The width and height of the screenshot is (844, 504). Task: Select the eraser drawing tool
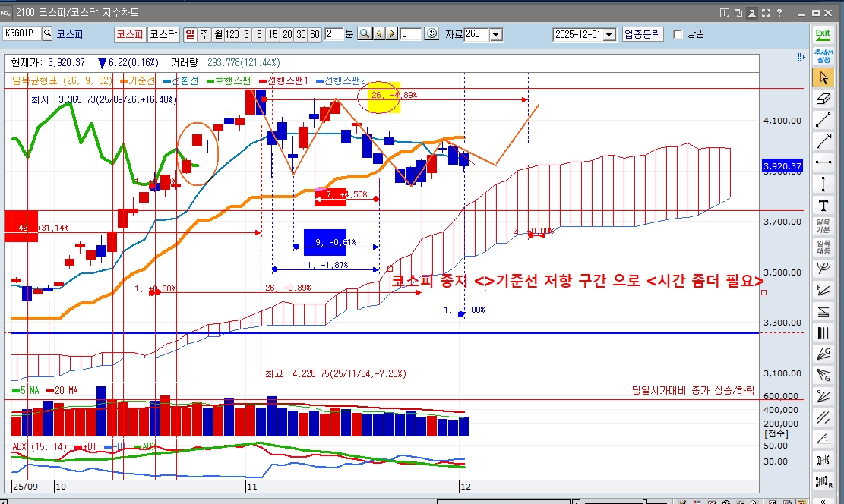click(x=823, y=99)
